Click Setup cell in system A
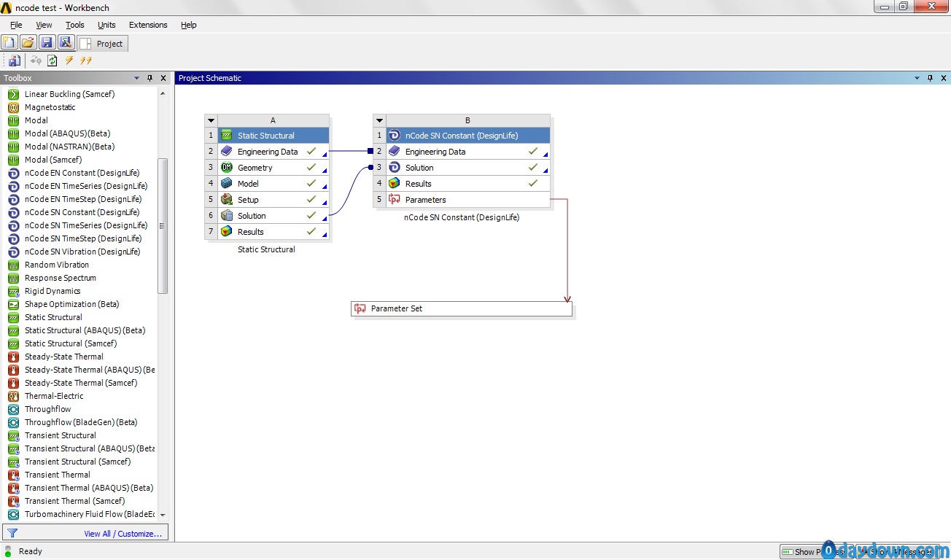 point(273,200)
